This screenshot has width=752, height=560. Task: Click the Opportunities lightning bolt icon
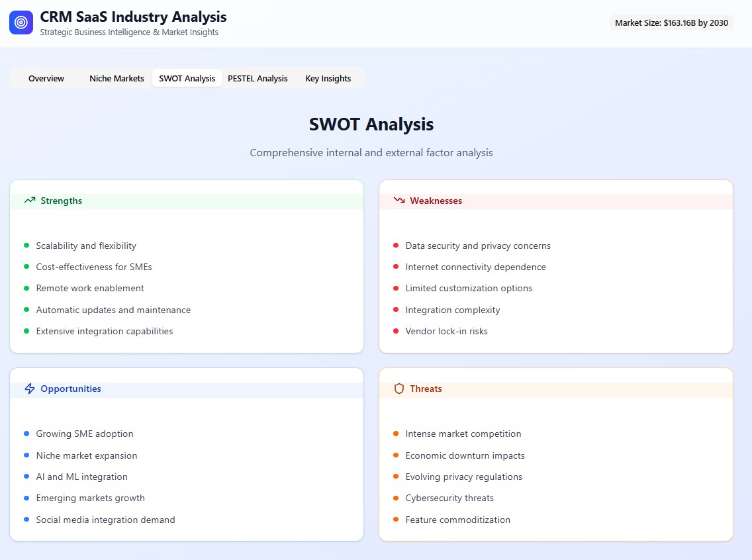click(30, 389)
